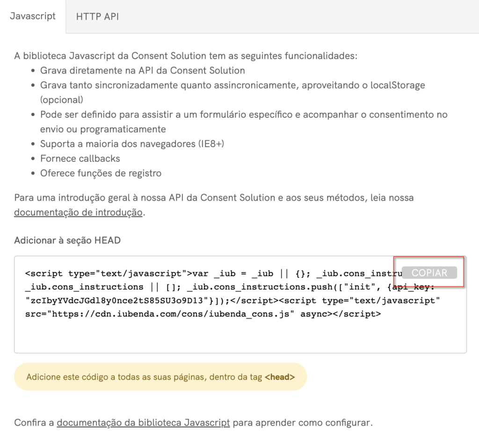The height and width of the screenshot is (448, 479).
Task: Open the documentação de introdução link
Action: click(78, 213)
